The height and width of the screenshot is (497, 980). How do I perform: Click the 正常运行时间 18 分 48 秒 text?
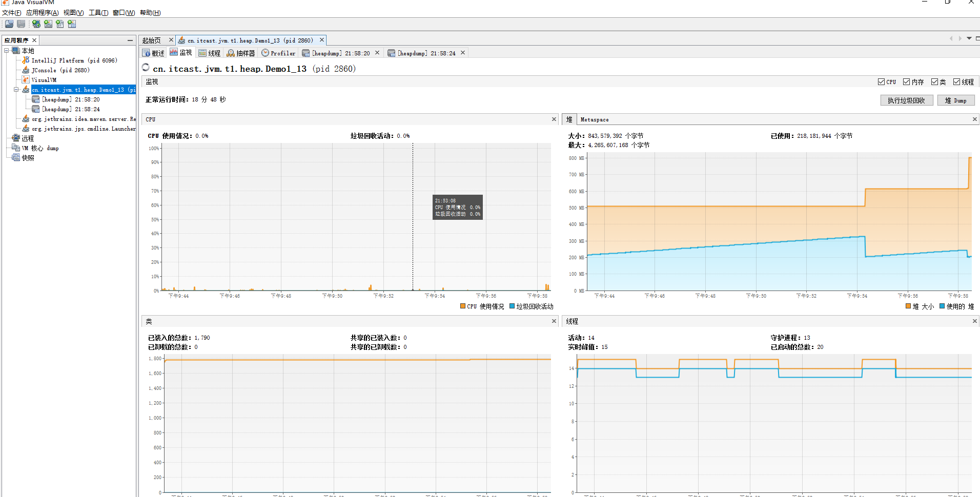coord(186,99)
